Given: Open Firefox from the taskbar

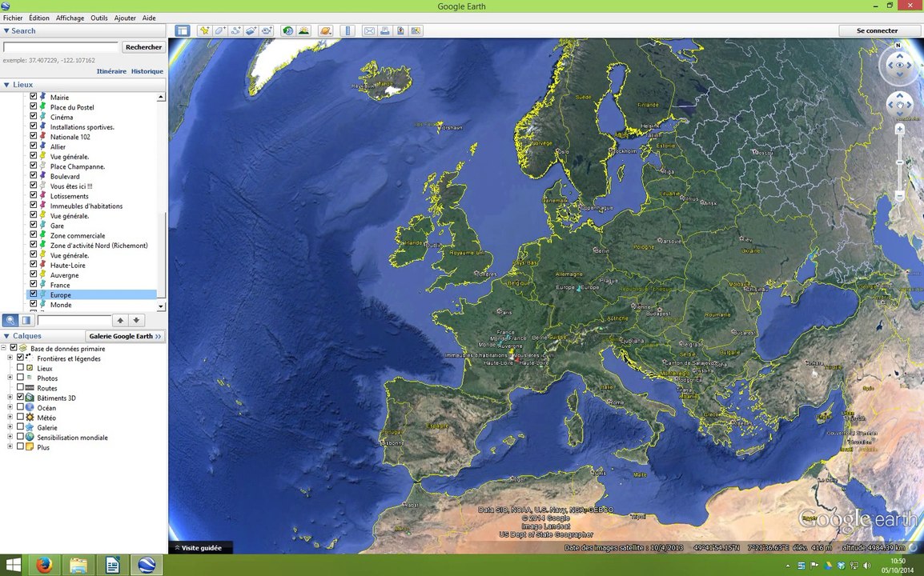Looking at the screenshot, I should pos(44,566).
